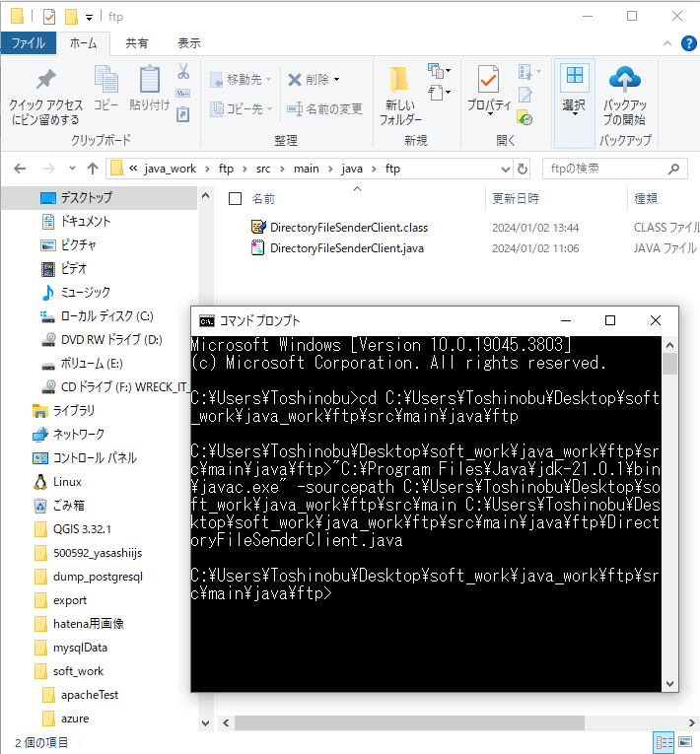
Task: Click the Copy path icon under scissors
Action: tap(183, 94)
